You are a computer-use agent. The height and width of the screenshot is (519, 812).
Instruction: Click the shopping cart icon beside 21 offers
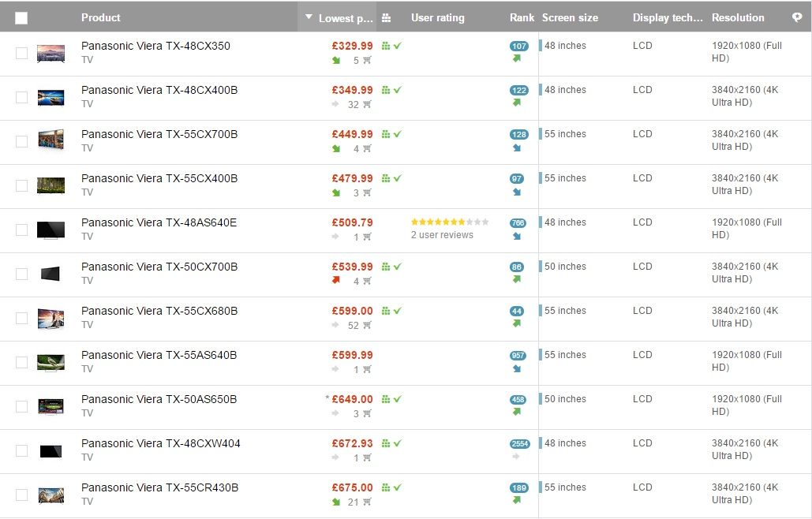pyautogui.click(x=367, y=502)
